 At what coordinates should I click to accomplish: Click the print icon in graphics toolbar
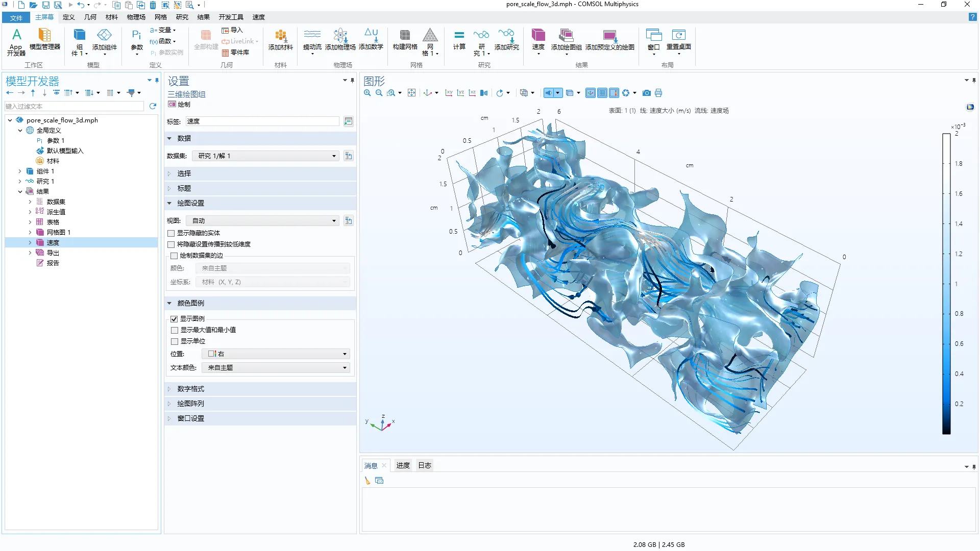[x=658, y=93]
